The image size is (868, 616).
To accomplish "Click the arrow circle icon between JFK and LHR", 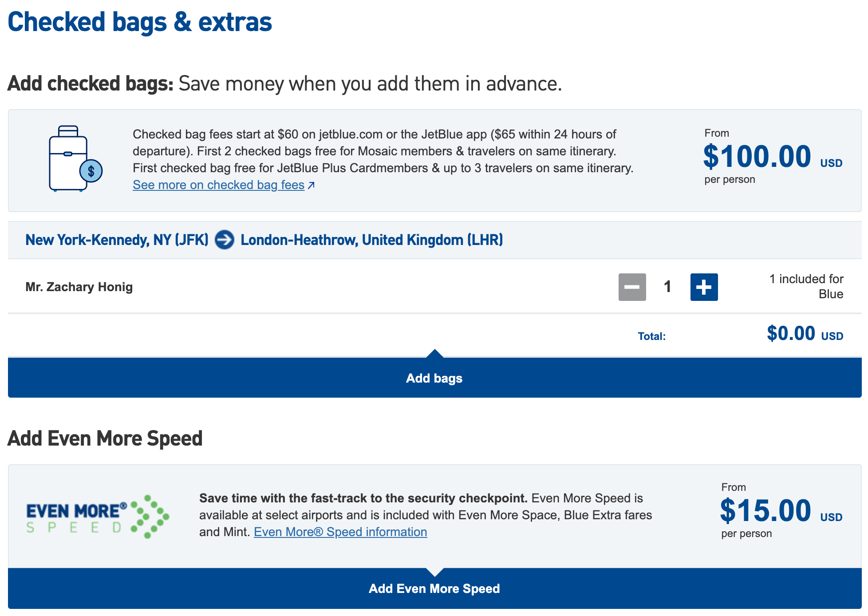I will (x=225, y=240).
